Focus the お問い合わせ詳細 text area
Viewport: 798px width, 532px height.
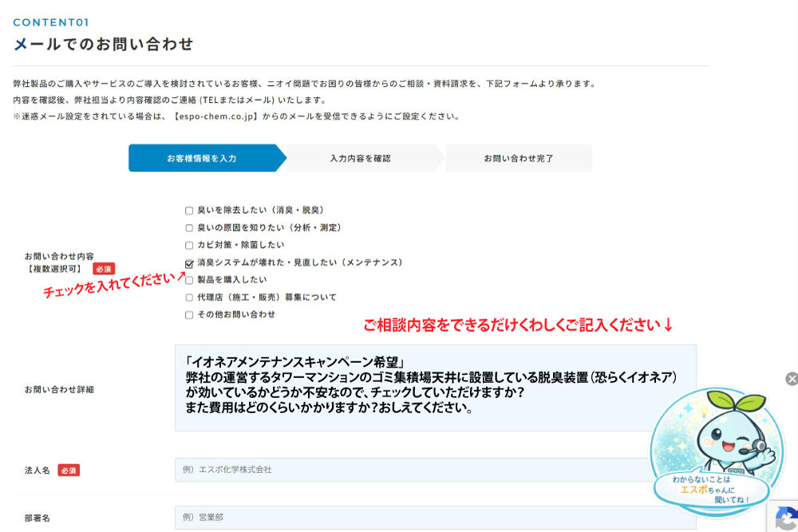click(x=436, y=388)
